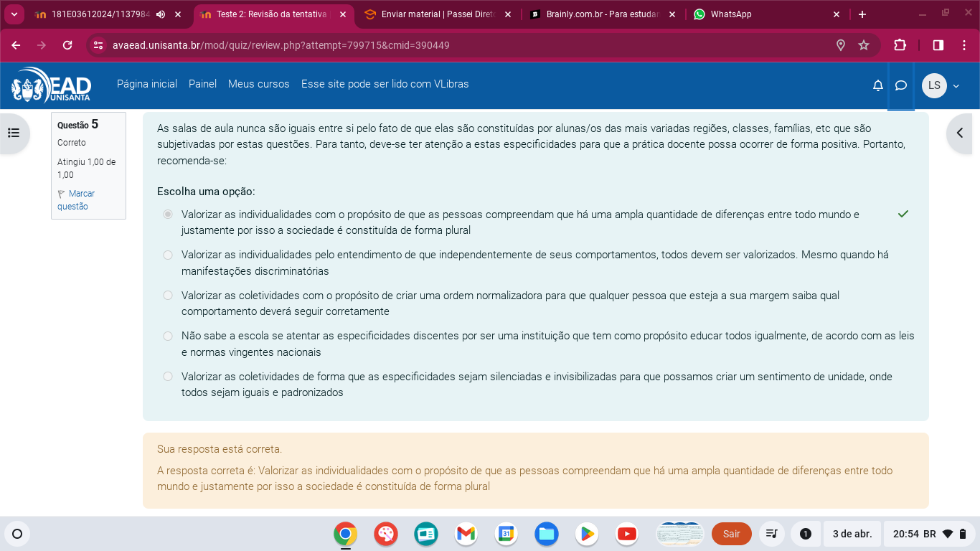Open the browser extensions puzzle icon
980x551 pixels.
[900, 45]
